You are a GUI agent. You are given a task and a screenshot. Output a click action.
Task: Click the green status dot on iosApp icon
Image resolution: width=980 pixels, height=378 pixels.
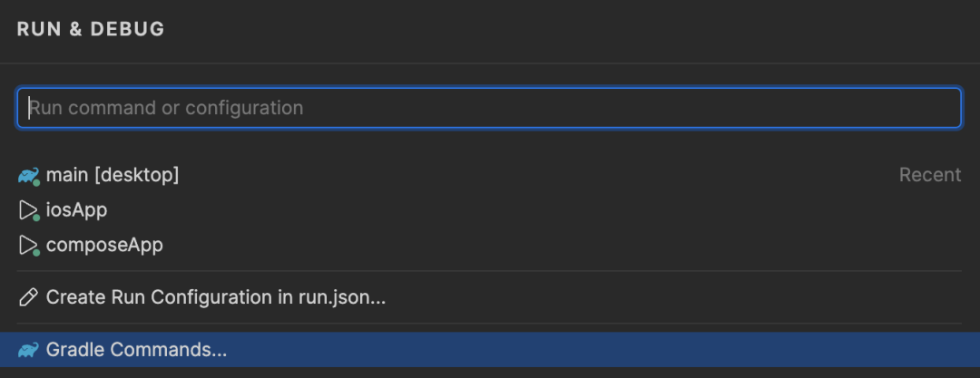(x=36, y=218)
